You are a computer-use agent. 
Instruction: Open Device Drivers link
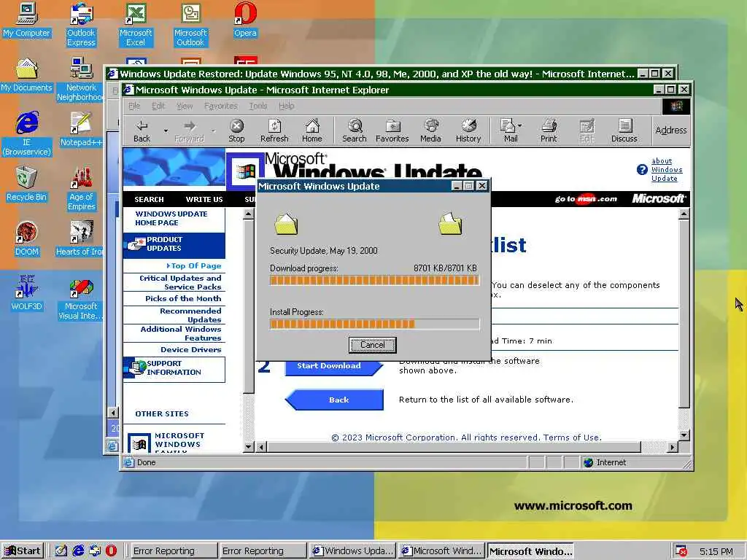pos(190,349)
